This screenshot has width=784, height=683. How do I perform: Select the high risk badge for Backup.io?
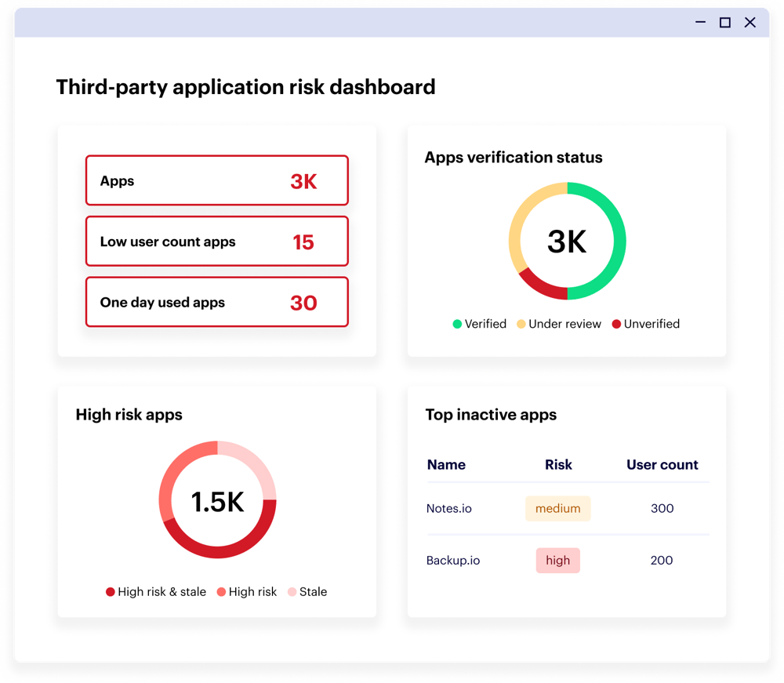[557, 560]
